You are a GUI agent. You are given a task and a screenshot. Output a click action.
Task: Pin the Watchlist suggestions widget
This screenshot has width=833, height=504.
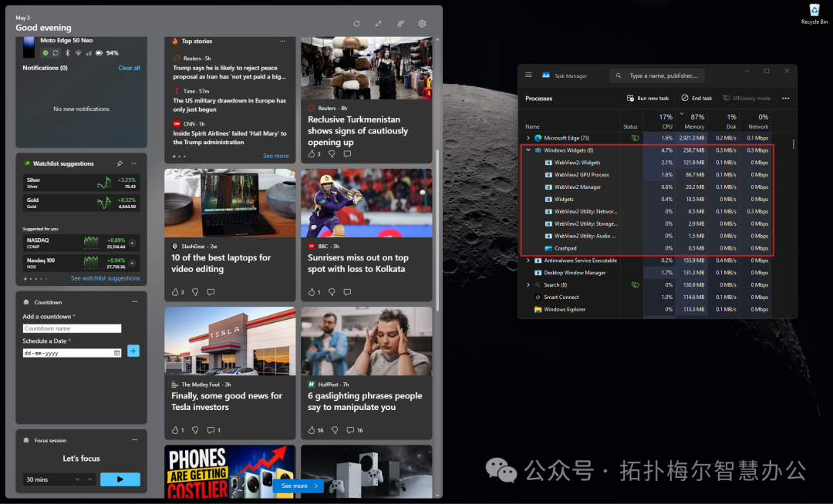click(120, 163)
